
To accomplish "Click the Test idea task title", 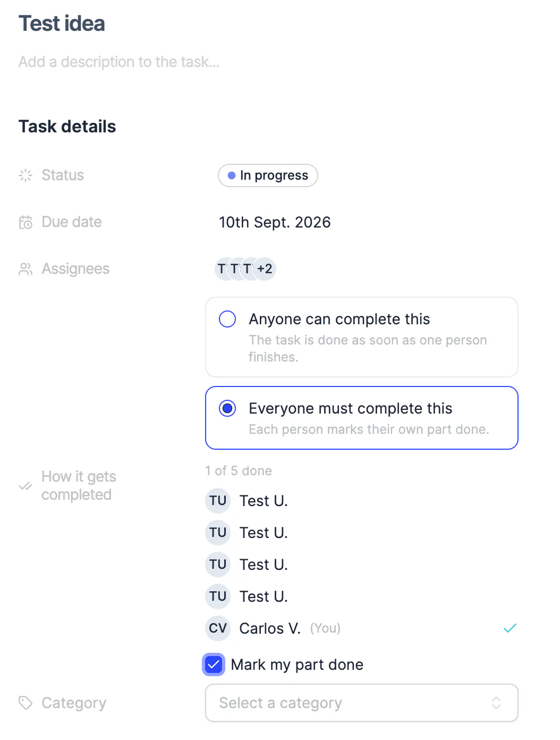I will pyautogui.click(x=62, y=23).
